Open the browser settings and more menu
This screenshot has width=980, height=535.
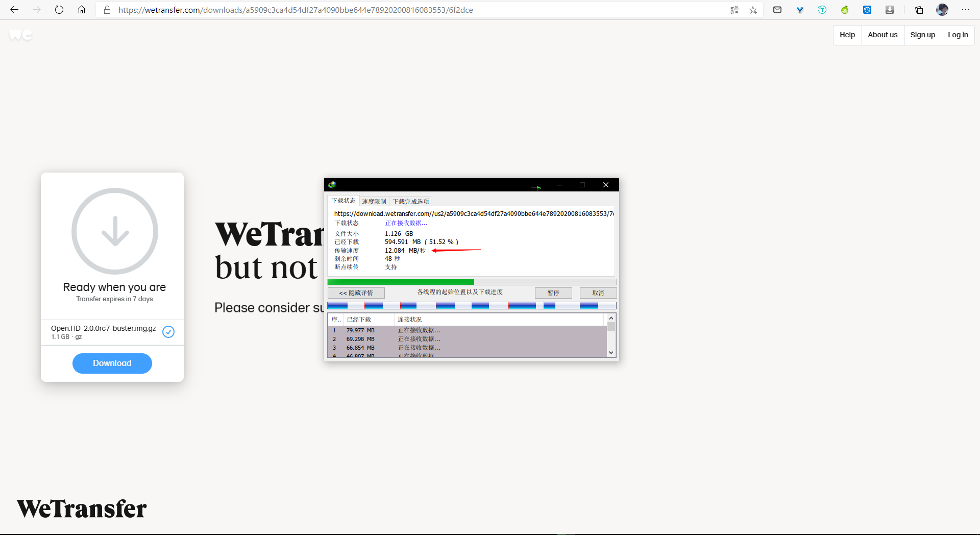coord(966,10)
